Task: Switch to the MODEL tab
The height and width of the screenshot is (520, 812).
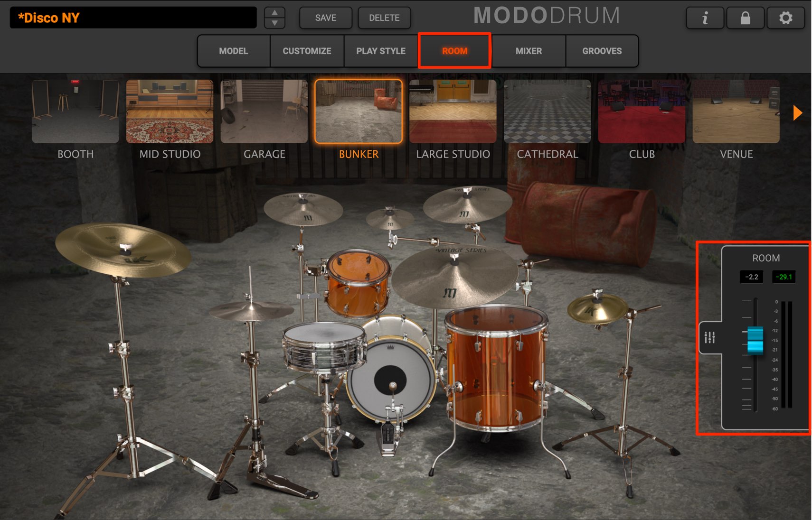Action: [234, 51]
